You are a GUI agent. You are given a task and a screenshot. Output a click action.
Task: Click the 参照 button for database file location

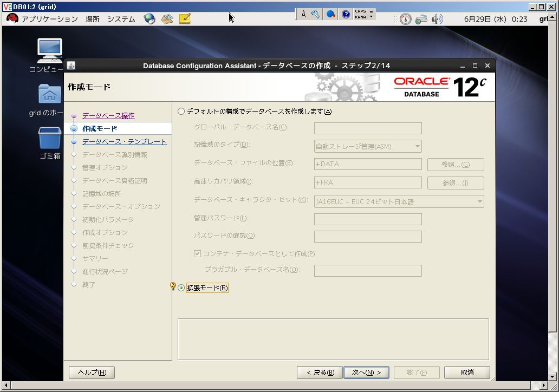pos(456,165)
